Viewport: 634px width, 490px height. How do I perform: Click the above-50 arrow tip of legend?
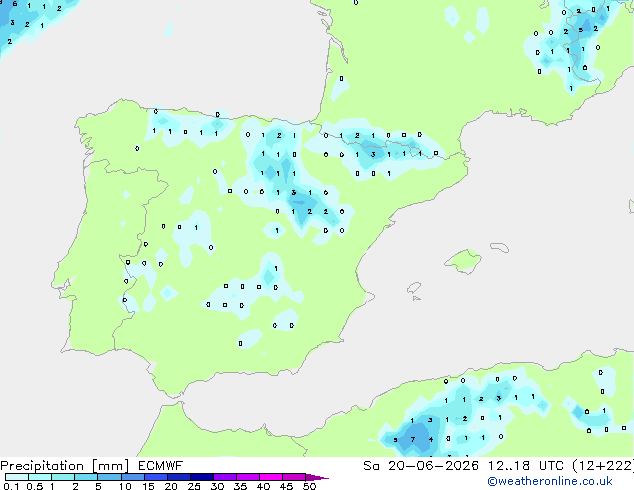pos(317,477)
